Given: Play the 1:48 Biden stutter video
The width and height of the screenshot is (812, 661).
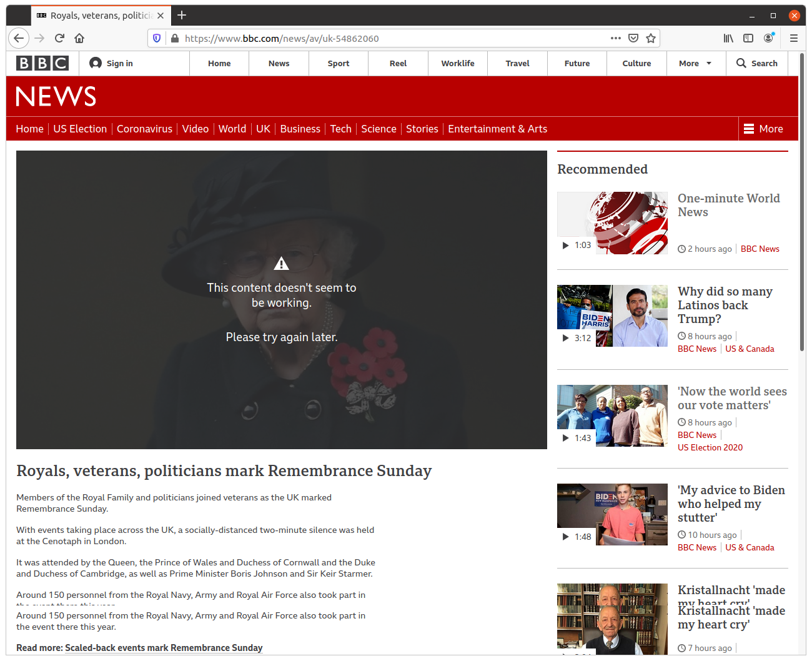Looking at the screenshot, I should [x=612, y=515].
